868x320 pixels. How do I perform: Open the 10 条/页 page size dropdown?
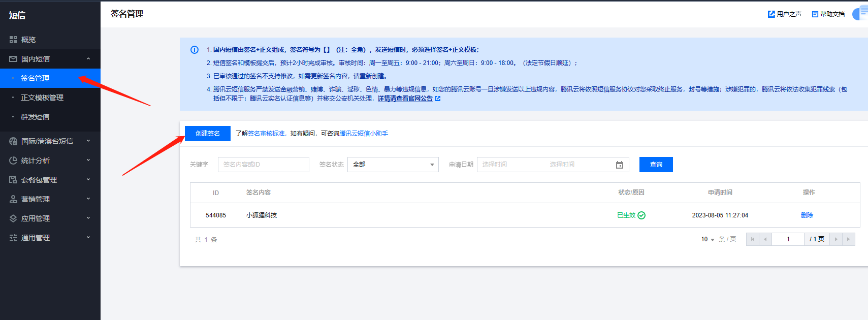click(708, 239)
